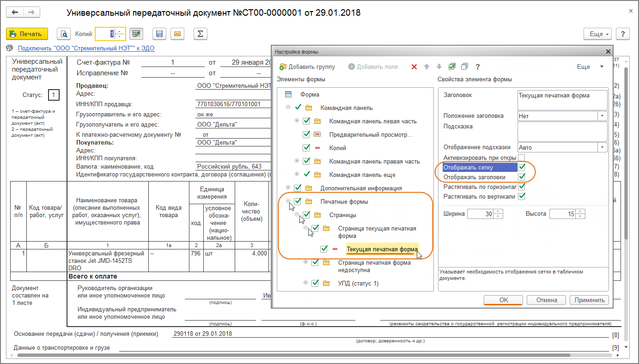The height and width of the screenshot is (364, 639).
Task: Toggle checkbox for Копий element
Action: tap(306, 148)
